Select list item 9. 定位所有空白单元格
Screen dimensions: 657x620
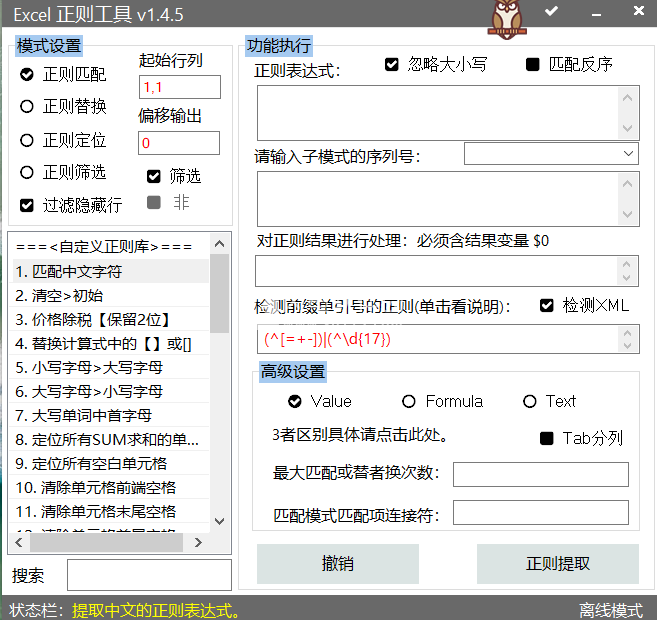[x=109, y=463]
